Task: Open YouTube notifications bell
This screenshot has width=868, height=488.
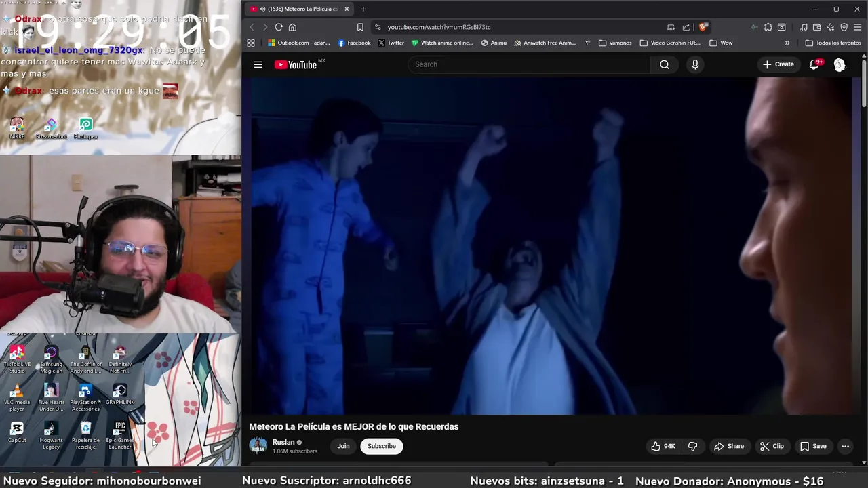Action: pyautogui.click(x=814, y=64)
